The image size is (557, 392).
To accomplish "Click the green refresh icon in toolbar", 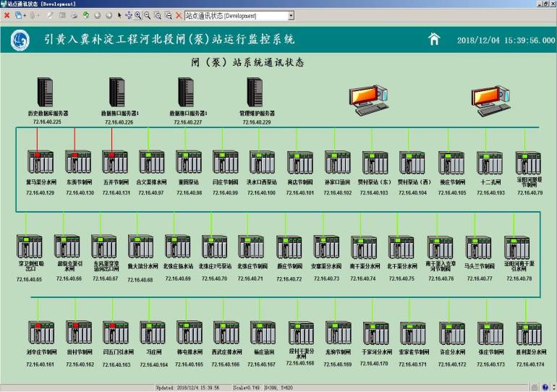I will click(85, 15).
